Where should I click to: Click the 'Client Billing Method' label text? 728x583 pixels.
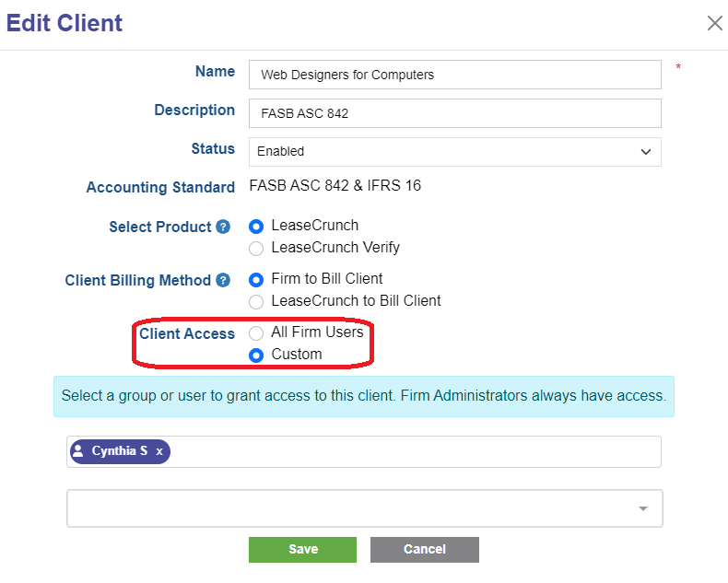click(138, 280)
